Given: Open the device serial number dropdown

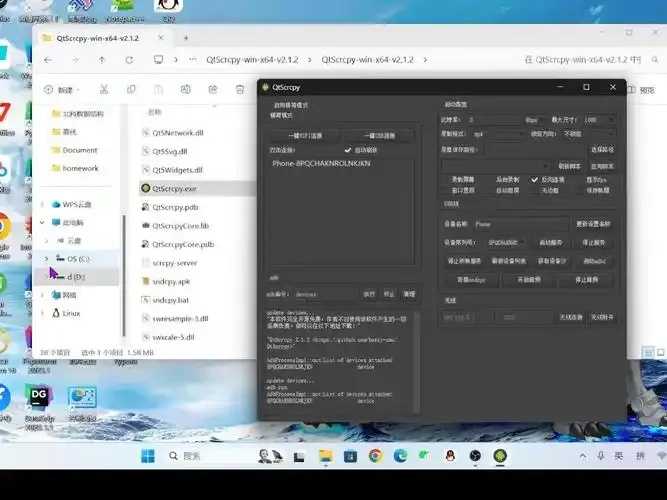Looking at the screenshot, I should coord(506,243).
